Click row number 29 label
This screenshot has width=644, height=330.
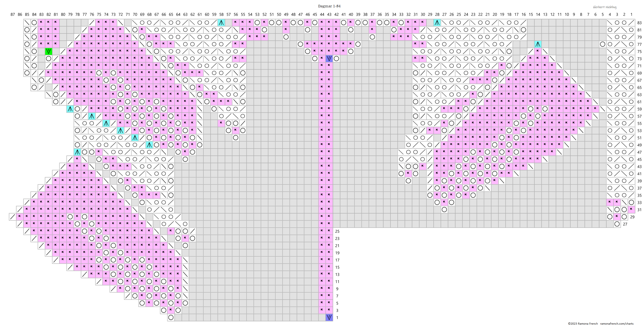point(632,217)
